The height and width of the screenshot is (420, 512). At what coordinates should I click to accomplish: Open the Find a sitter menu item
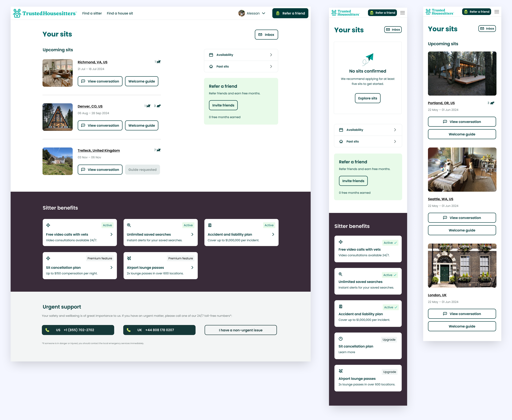pyautogui.click(x=92, y=13)
